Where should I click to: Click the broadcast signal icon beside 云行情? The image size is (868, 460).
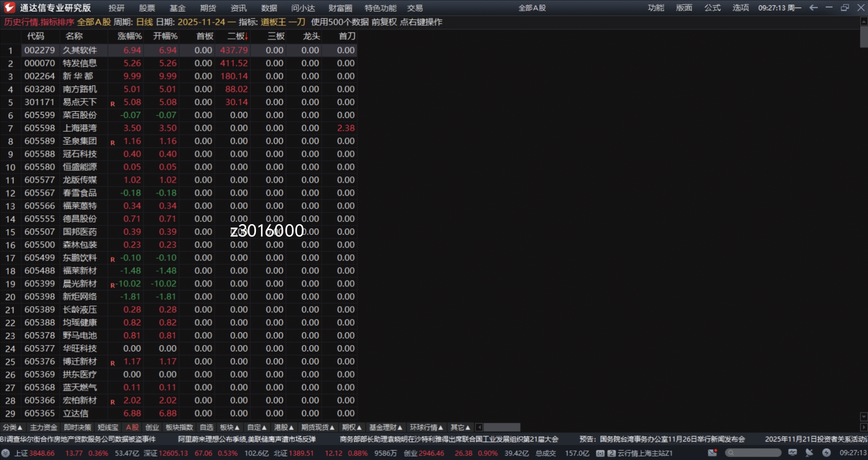click(600, 453)
